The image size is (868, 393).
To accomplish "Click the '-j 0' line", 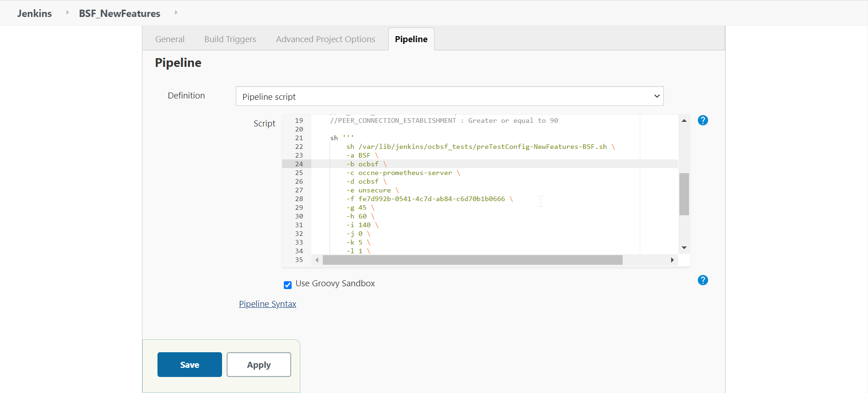I will [358, 234].
